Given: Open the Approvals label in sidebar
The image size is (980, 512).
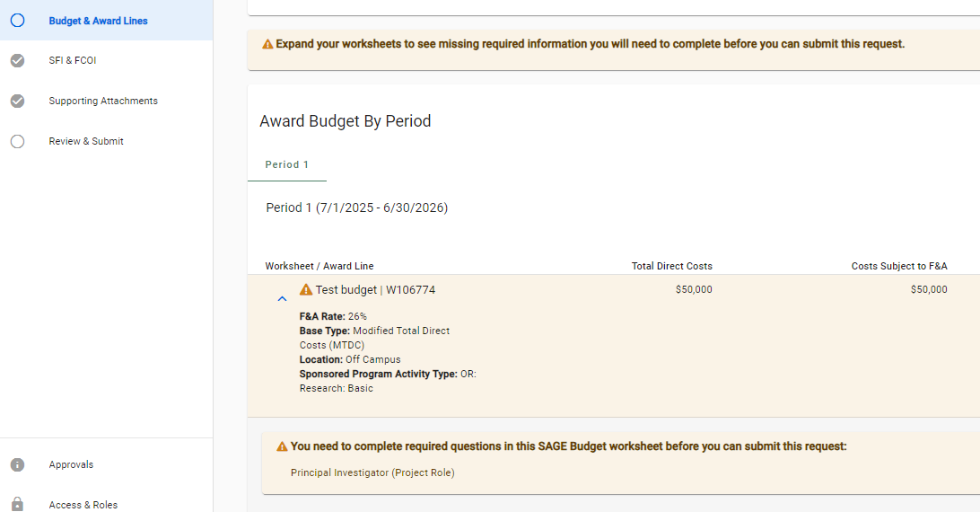Looking at the screenshot, I should coord(71,464).
